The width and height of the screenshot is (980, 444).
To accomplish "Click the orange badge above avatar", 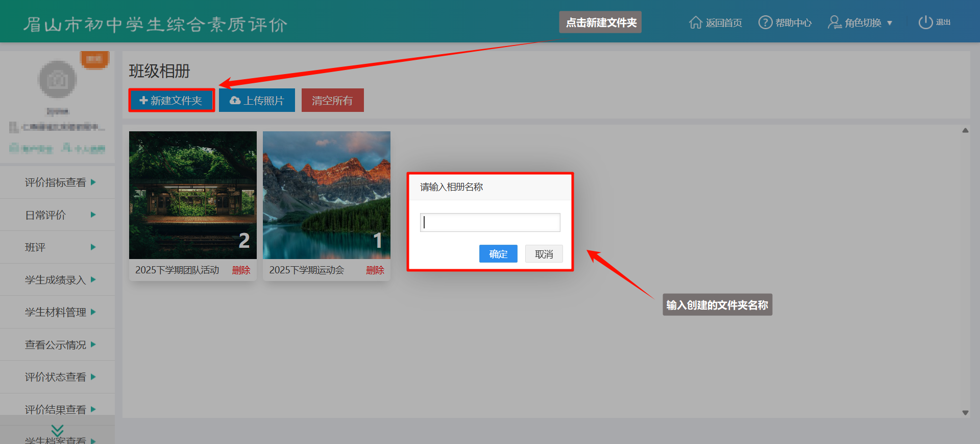I will coord(94,59).
